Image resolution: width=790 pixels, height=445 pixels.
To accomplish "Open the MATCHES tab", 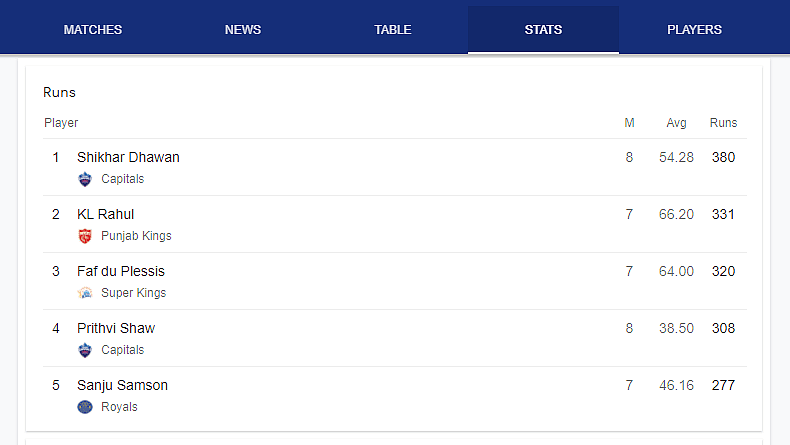I will click(x=93, y=30).
